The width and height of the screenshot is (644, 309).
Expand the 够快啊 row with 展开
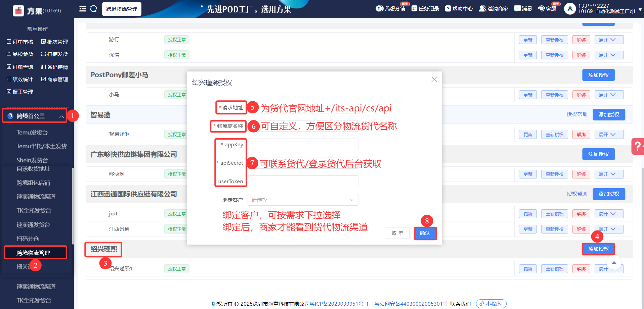[609, 174]
